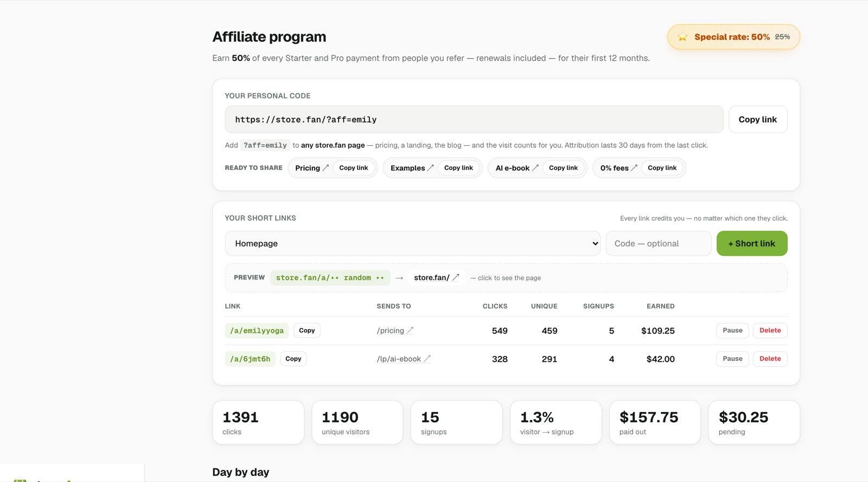The image size is (868, 482).
Task: Copy the personal affiliate link
Action: (758, 119)
